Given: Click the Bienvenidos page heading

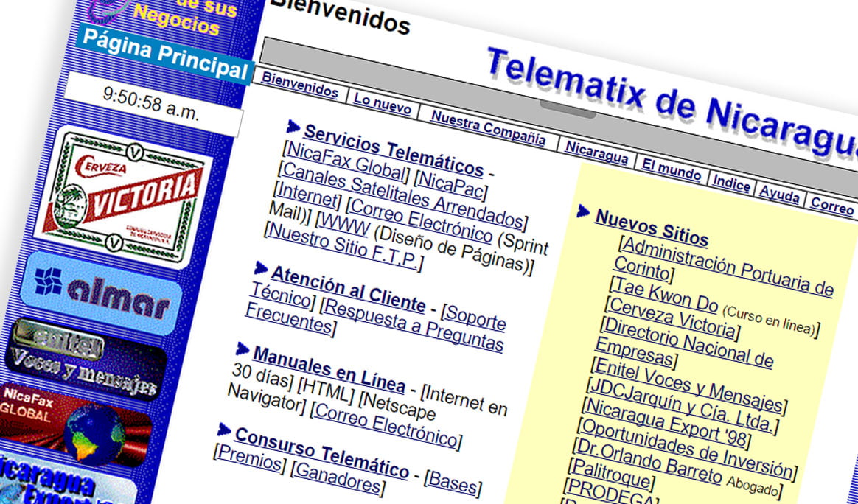Looking at the screenshot, I should (x=341, y=15).
